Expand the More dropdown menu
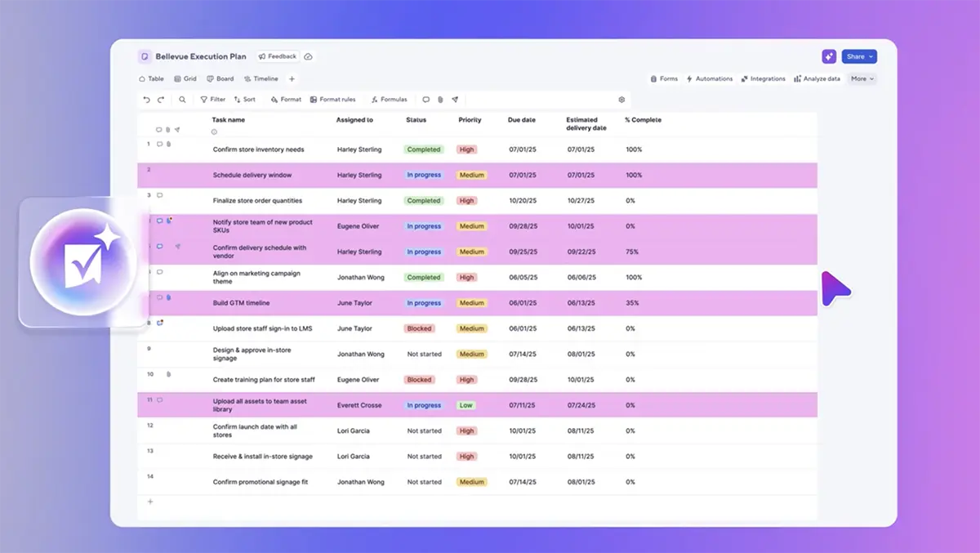The image size is (980, 553). click(x=862, y=79)
